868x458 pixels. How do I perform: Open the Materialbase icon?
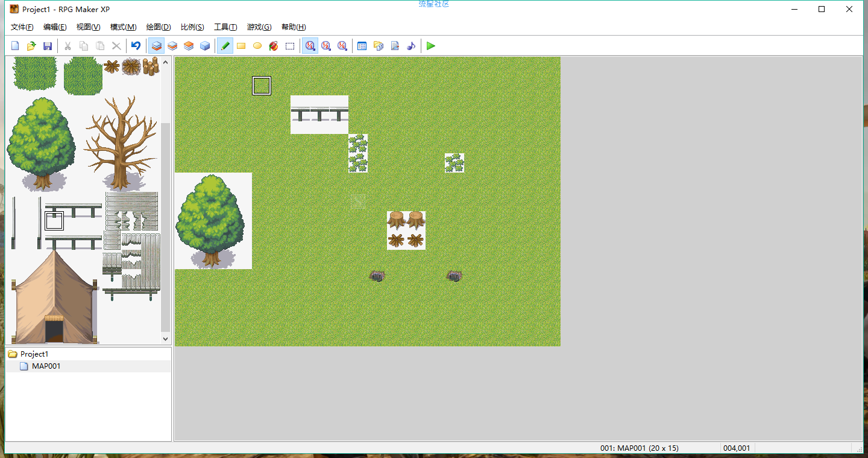coord(379,46)
